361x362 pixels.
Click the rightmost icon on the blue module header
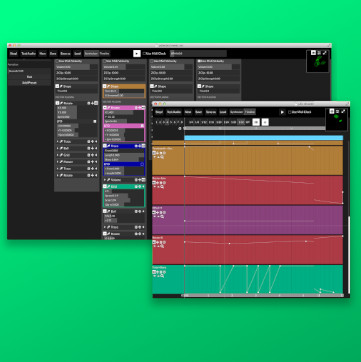tap(143, 146)
